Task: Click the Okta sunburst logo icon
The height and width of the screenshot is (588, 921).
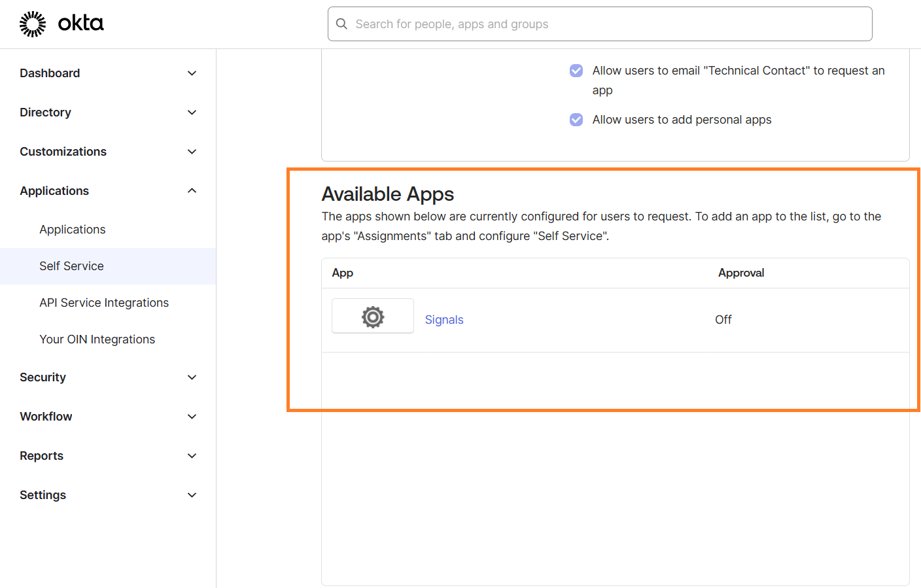Action: point(33,24)
